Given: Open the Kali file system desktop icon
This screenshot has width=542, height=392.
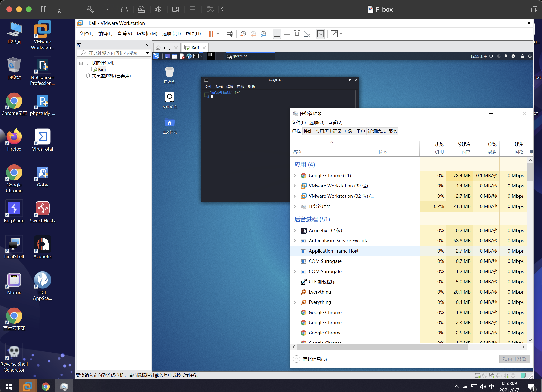Looking at the screenshot, I should pos(169,97).
